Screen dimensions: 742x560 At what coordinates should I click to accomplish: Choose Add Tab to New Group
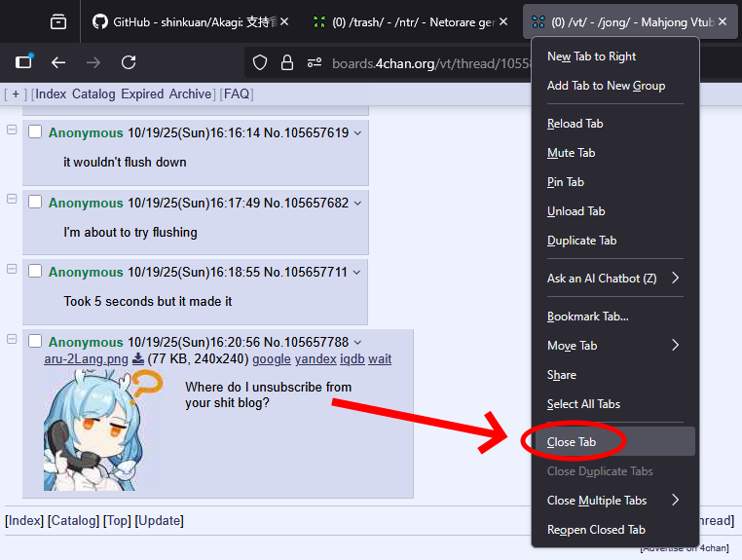pos(615,86)
